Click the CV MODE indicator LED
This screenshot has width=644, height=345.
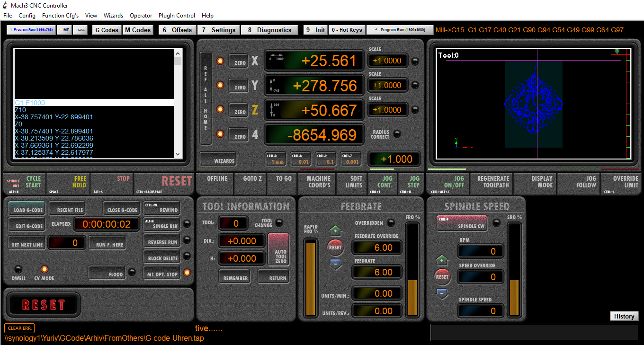point(44,269)
